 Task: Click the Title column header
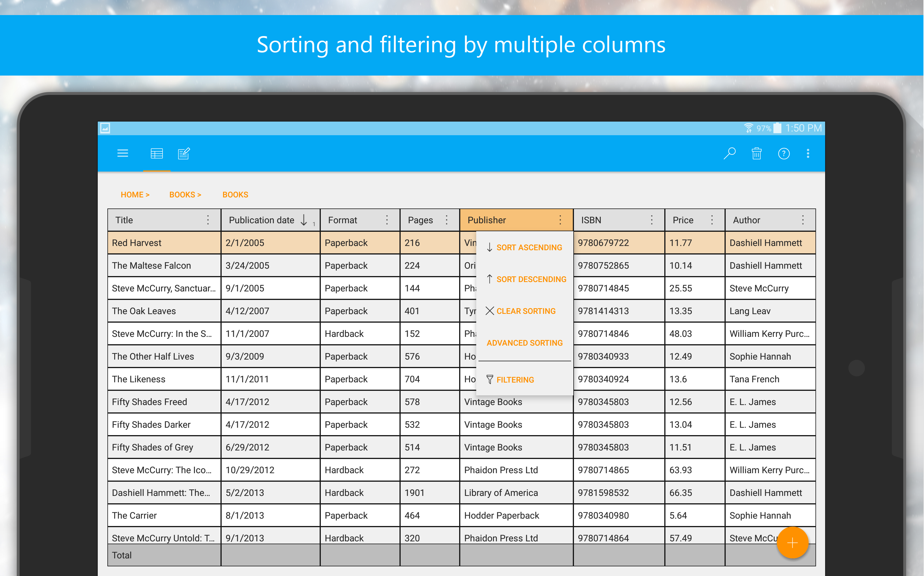coord(164,220)
